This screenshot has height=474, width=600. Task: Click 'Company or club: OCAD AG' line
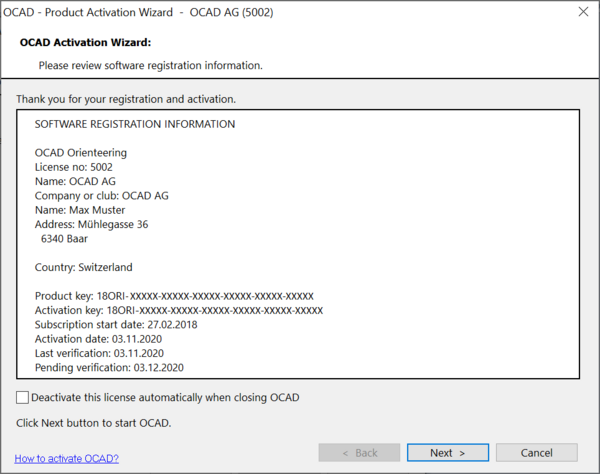pos(101,196)
